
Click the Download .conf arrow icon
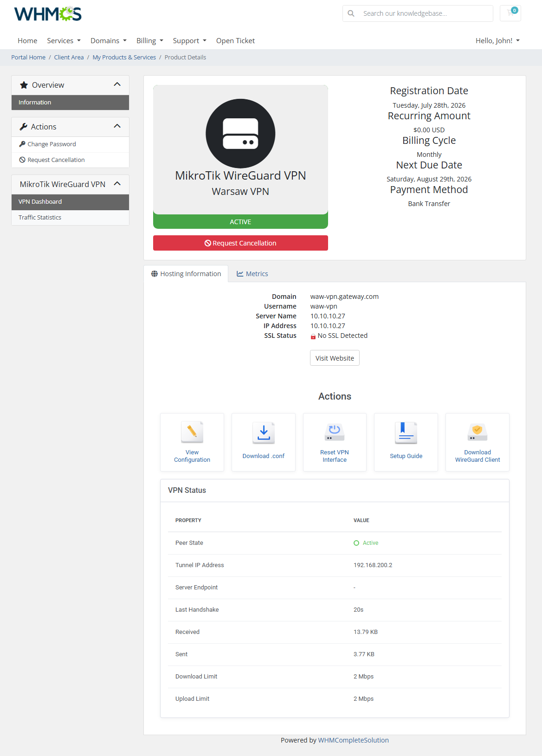point(264,432)
